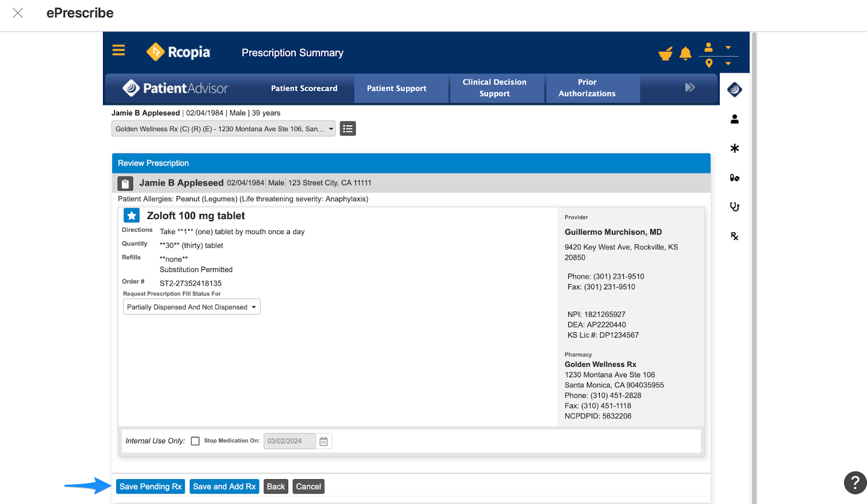
Task: Click the mortar and pestle pharmacy icon
Action: [665, 54]
